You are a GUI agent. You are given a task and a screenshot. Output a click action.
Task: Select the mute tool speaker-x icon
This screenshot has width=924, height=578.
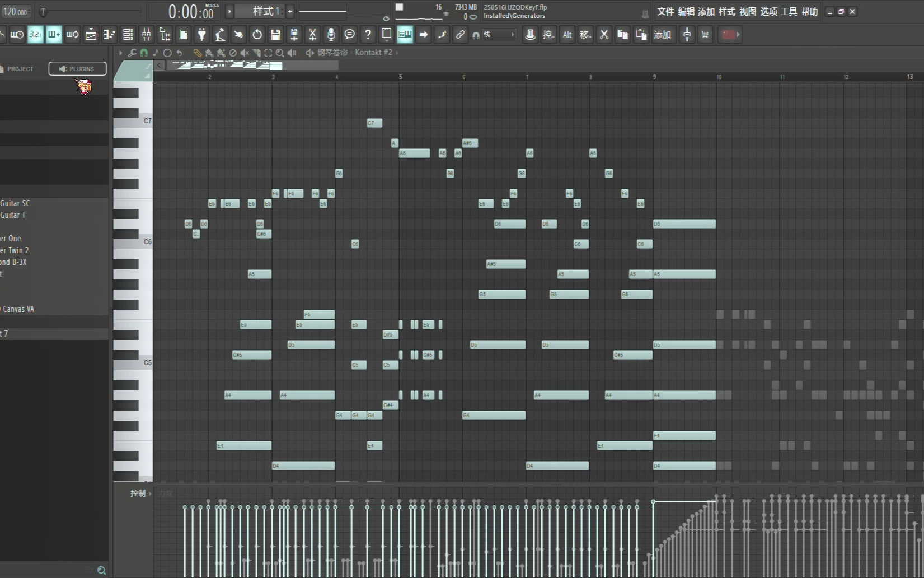click(x=245, y=53)
